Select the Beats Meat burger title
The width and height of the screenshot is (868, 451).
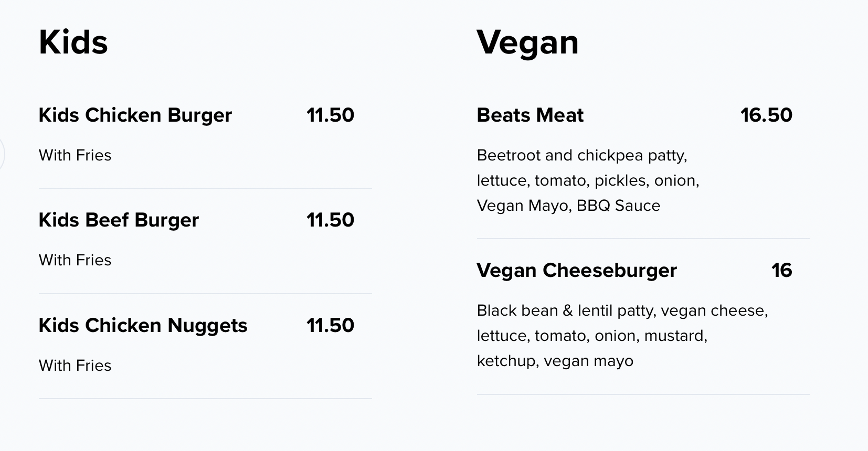[x=530, y=115]
